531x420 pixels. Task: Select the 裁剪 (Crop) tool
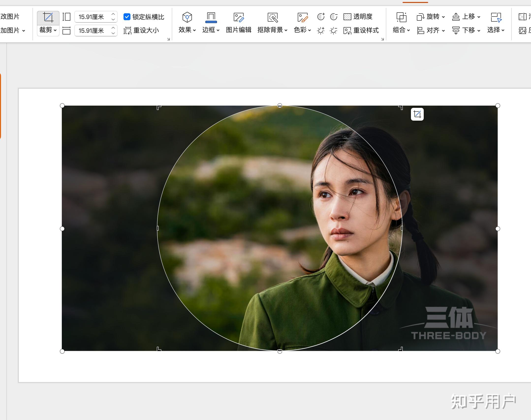click(48, 17)
